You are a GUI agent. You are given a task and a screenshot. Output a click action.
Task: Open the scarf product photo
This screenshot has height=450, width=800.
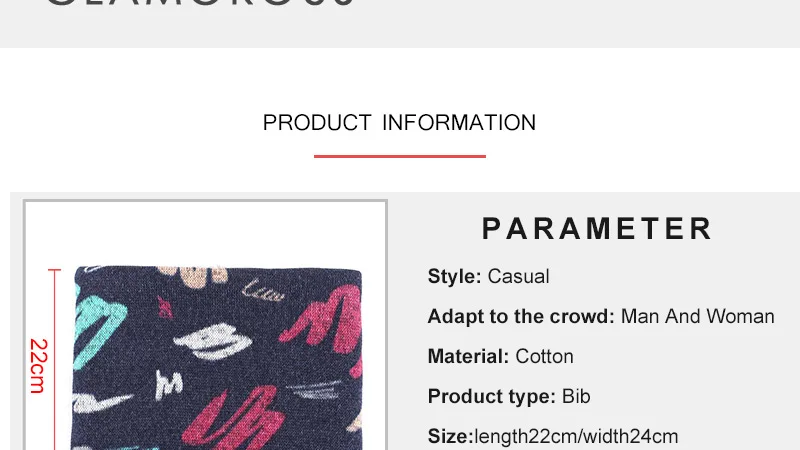206,326
